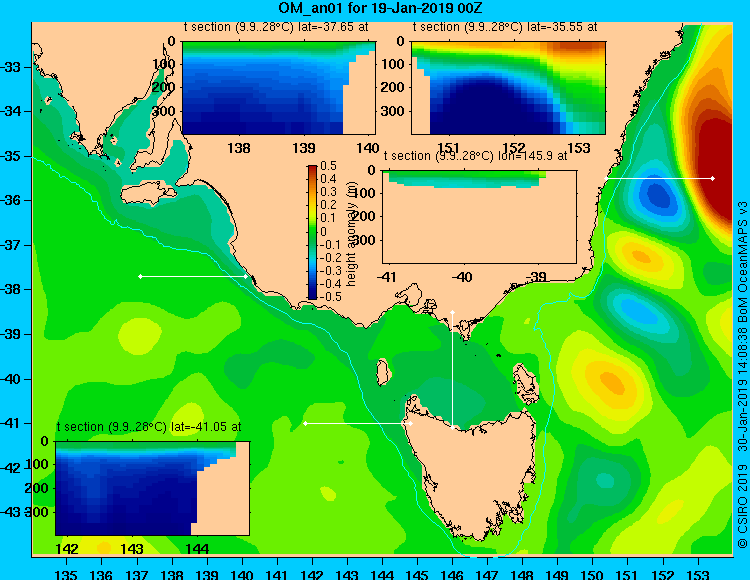Click Flinders Island northeast of Tasmania
The image size is (750, 580).
click(x=527, y=383)
